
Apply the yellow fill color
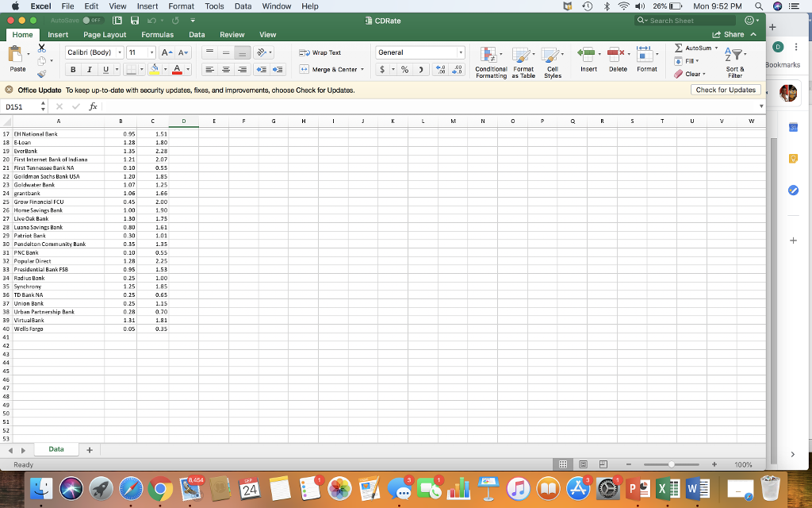point(154,70)
